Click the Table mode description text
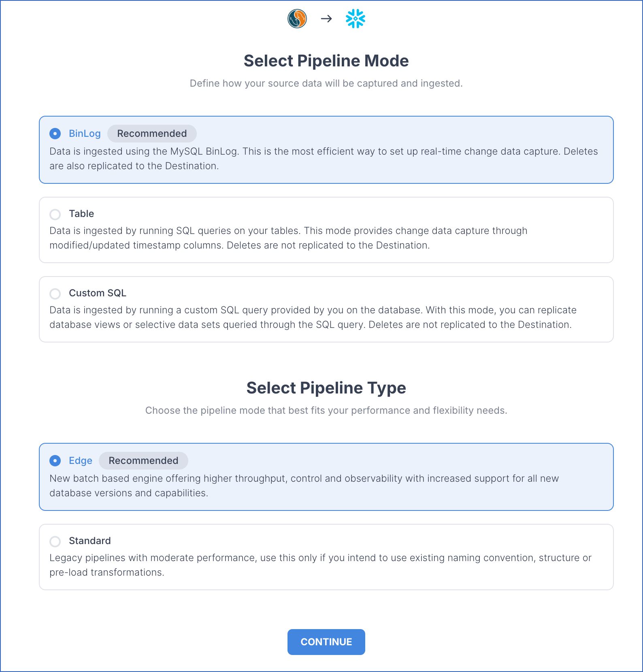This screenshot has height=672, width=643. 288,238
